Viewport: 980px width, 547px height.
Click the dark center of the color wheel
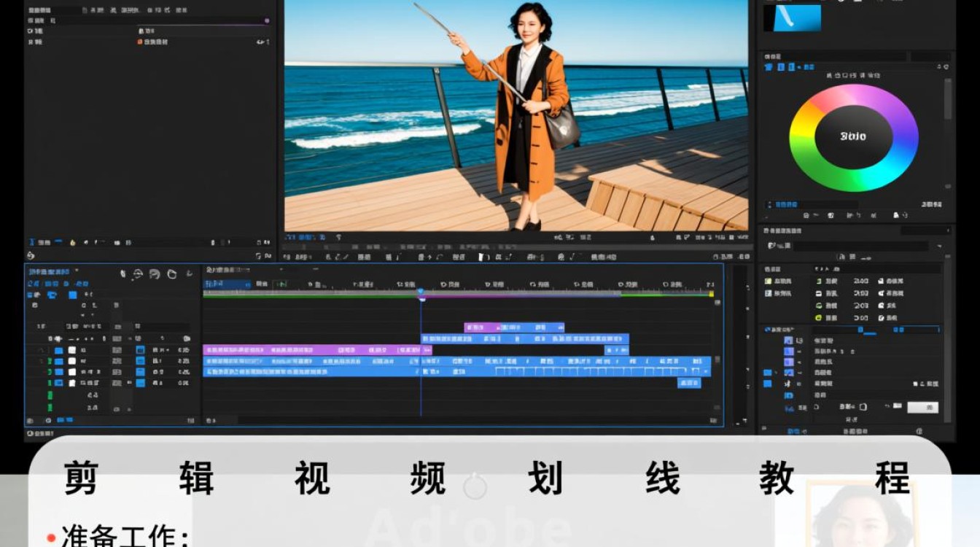853,137
